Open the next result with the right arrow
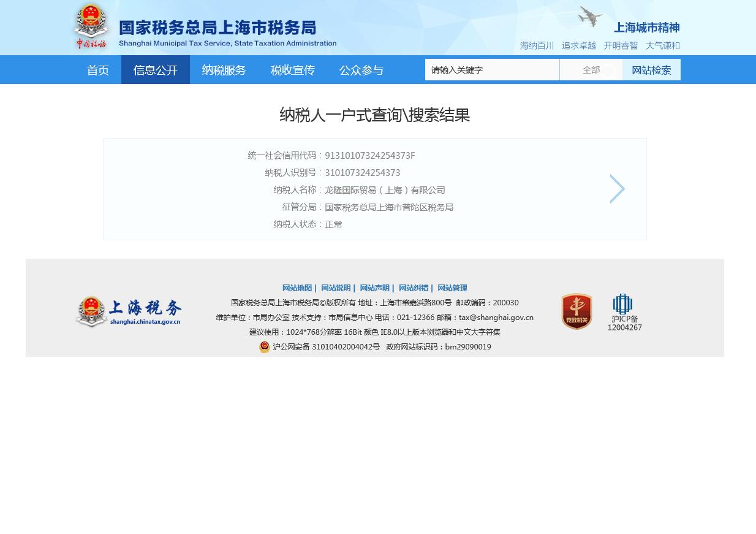This screenshot has width=756, height=534. pyautogui.click(x=617, y=189)
